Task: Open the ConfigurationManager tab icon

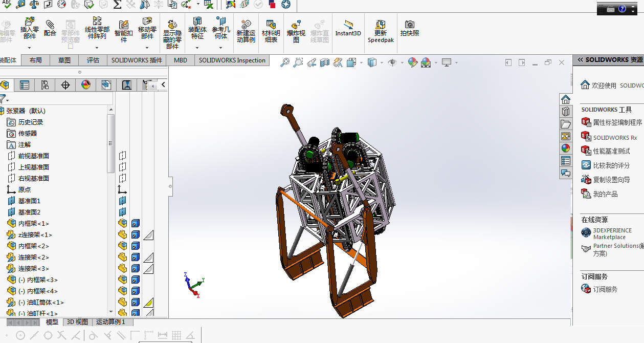Action: [45, 85]
